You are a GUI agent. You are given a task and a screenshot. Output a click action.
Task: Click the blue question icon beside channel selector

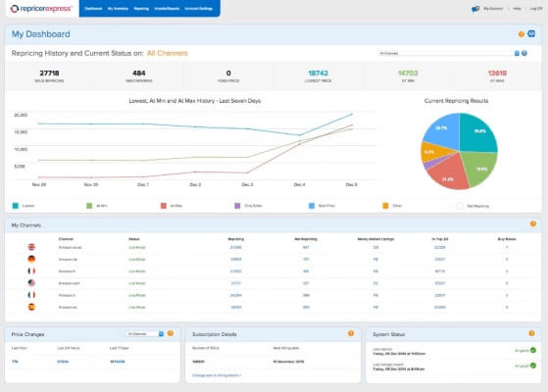pyautogui.click(x=524, y=53)
